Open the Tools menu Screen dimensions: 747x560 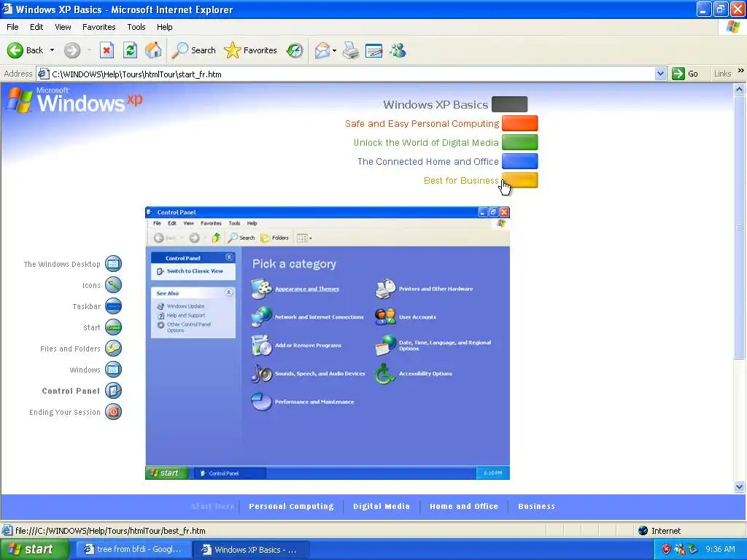point(136,27)
